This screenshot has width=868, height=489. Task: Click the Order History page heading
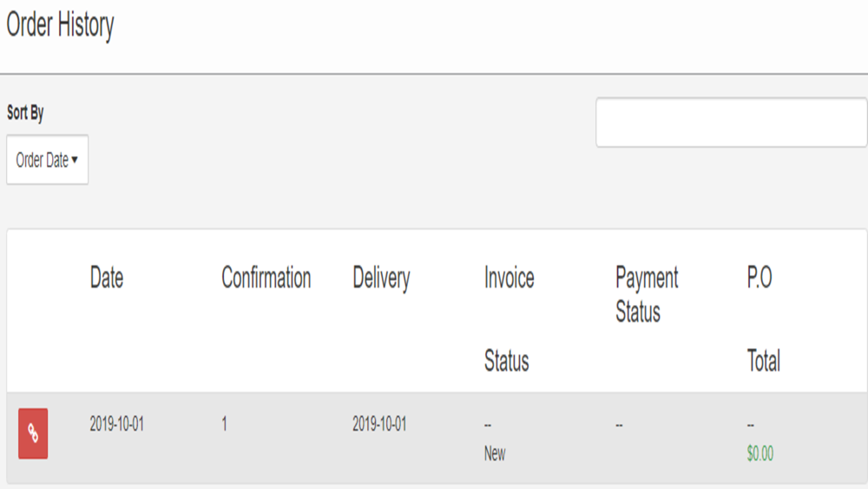[x=61, y=25]
